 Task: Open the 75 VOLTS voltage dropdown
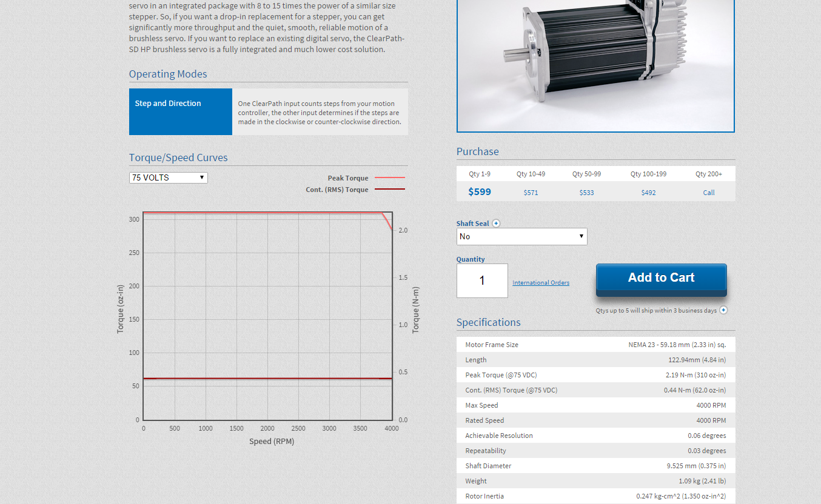(168, 177)
